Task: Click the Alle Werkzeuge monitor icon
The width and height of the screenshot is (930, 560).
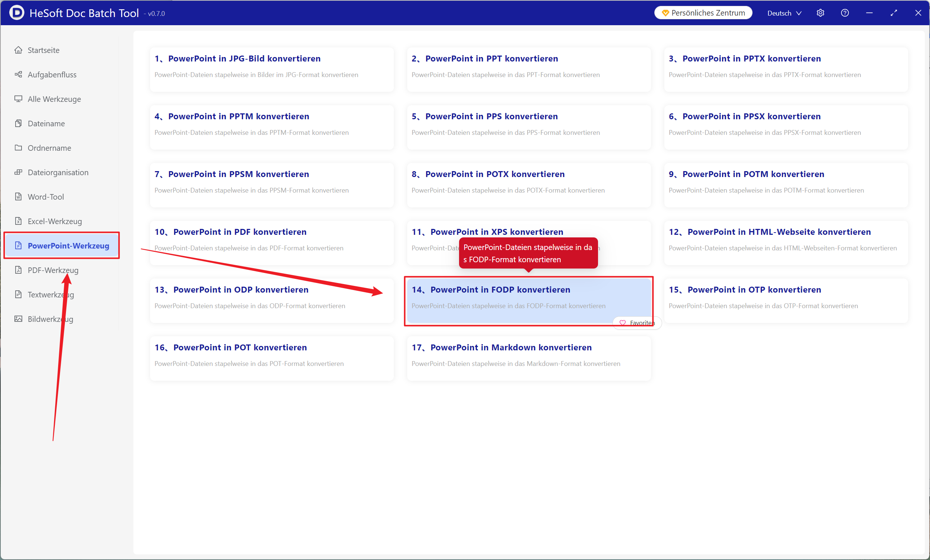Action: point(18,99)
